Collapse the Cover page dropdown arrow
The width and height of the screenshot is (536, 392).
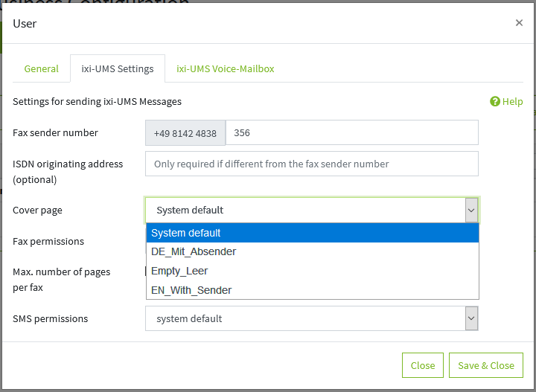[x=470, y=211]
